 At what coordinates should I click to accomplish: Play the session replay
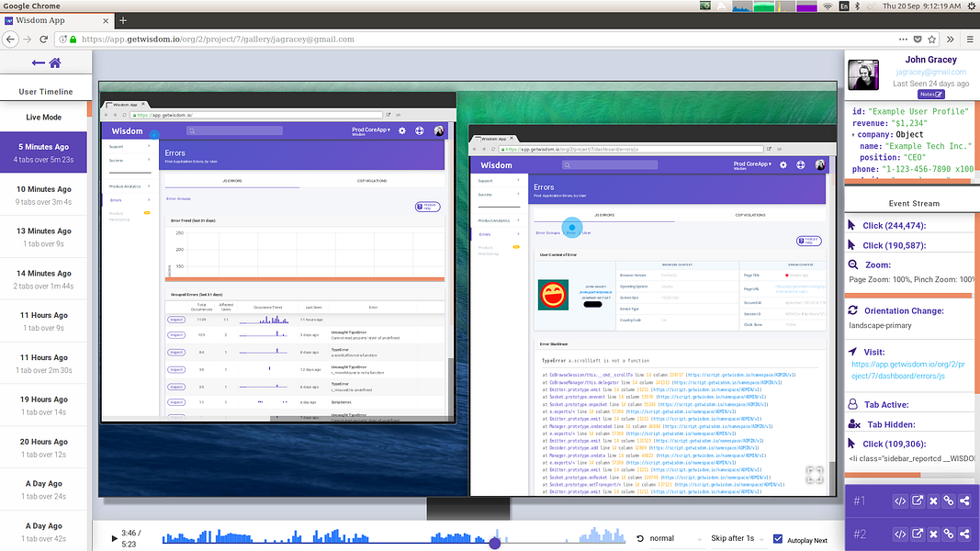[114, 538]
